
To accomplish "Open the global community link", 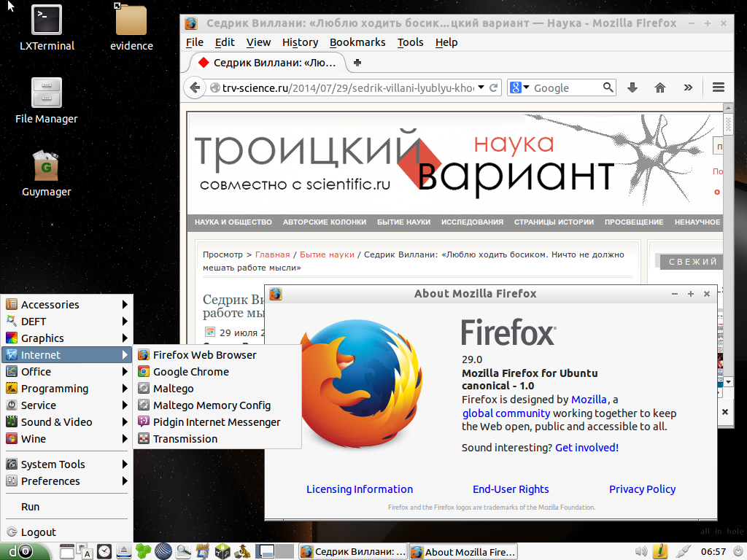I will pyautogui.click(x=506, y=413).
